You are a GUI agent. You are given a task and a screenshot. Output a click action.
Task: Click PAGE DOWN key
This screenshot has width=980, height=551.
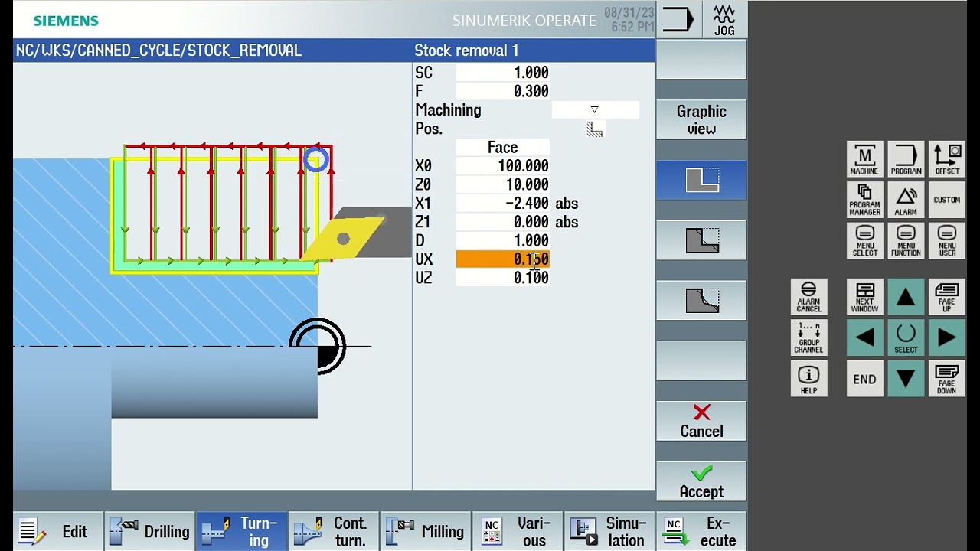(x=947, y=379)
